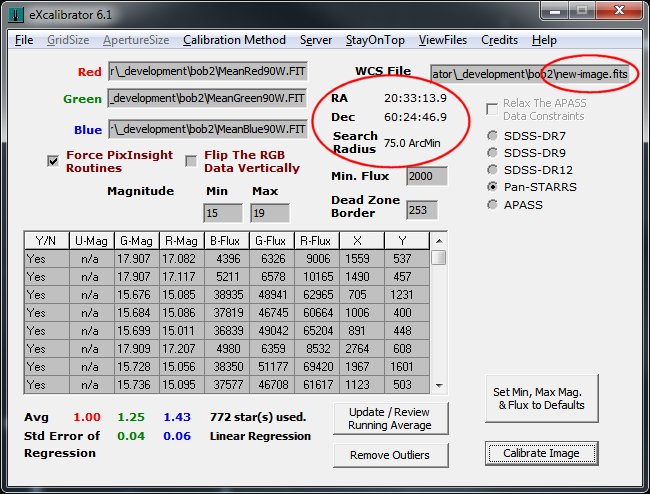The image size is (650, 494).
Task: Select the SDSS-DR9 radio button
Action: coord(492,153)
